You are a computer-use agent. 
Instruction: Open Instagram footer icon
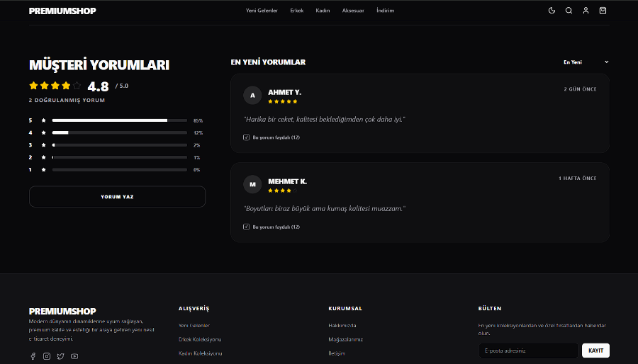(x=47, y=356)
